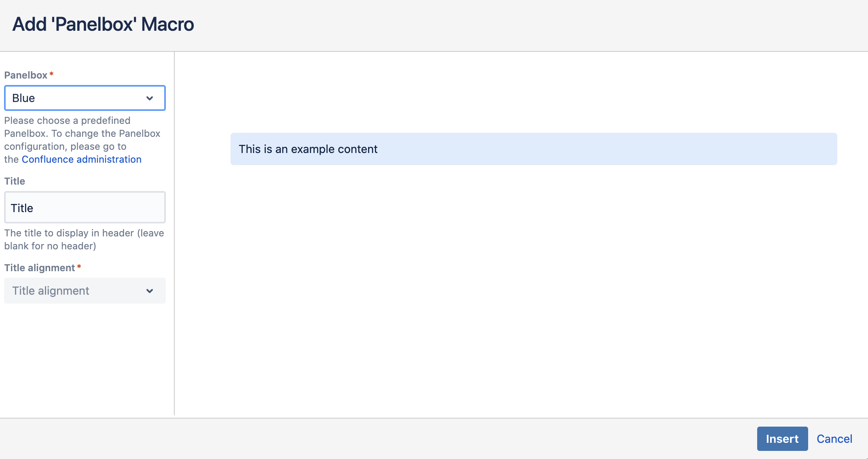Expand the Title alignment dropdown
This screenshot has height=459, width=868.
[77, 291]
